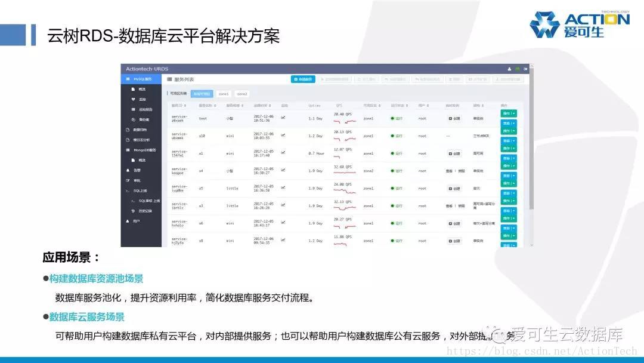Open monitoring chart icon in s6 row
644x363 pixels.
coord(283,223)
